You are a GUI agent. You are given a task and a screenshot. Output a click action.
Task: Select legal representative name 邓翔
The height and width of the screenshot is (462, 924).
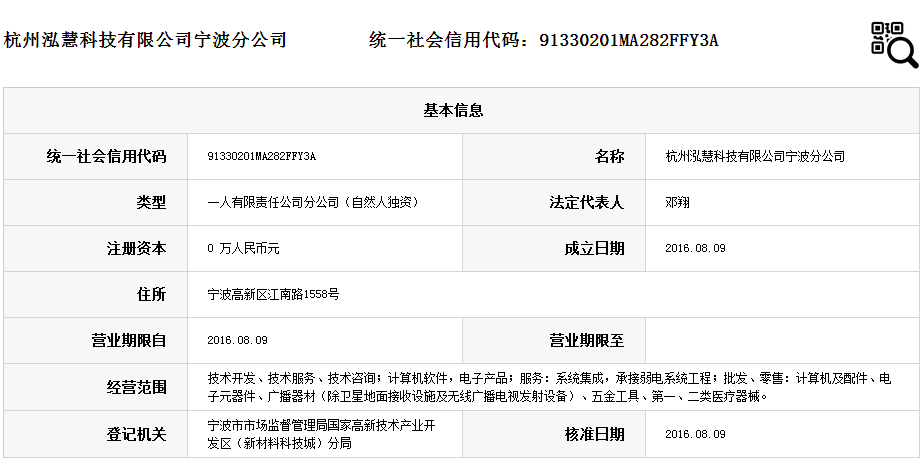click(x=677, y=202)
